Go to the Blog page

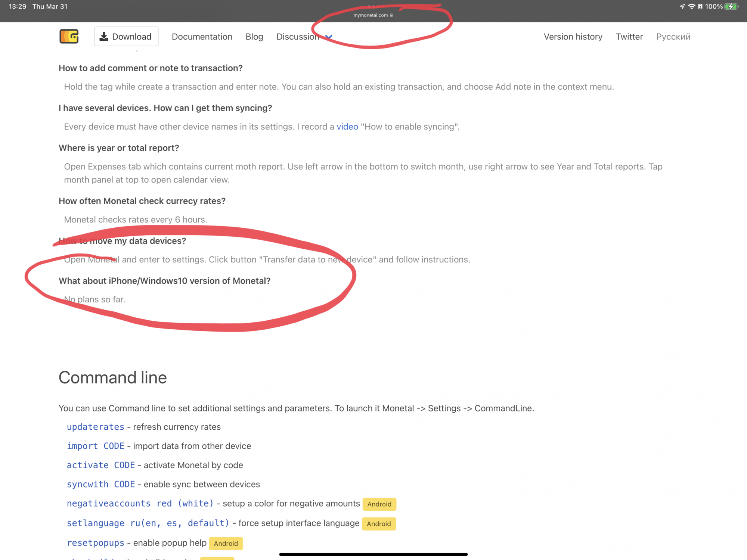coord(254,37)
